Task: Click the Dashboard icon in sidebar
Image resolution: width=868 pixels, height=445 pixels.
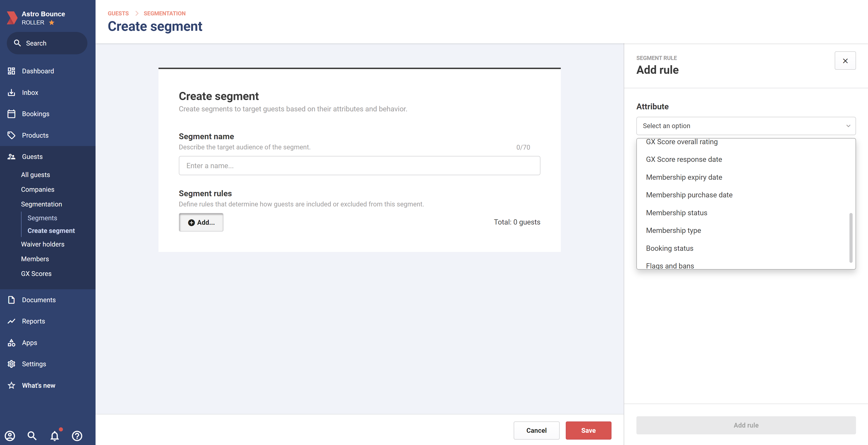Action: coord(11,71)
